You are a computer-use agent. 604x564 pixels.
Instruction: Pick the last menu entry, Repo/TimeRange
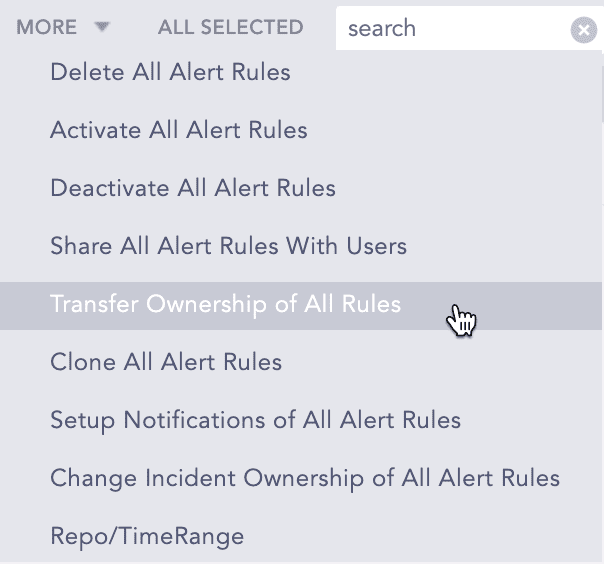point(147,536)
